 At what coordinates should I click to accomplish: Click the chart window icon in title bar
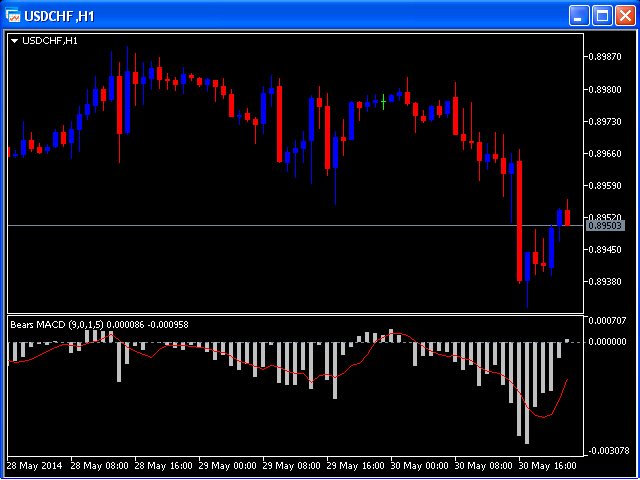click(13, 16)
